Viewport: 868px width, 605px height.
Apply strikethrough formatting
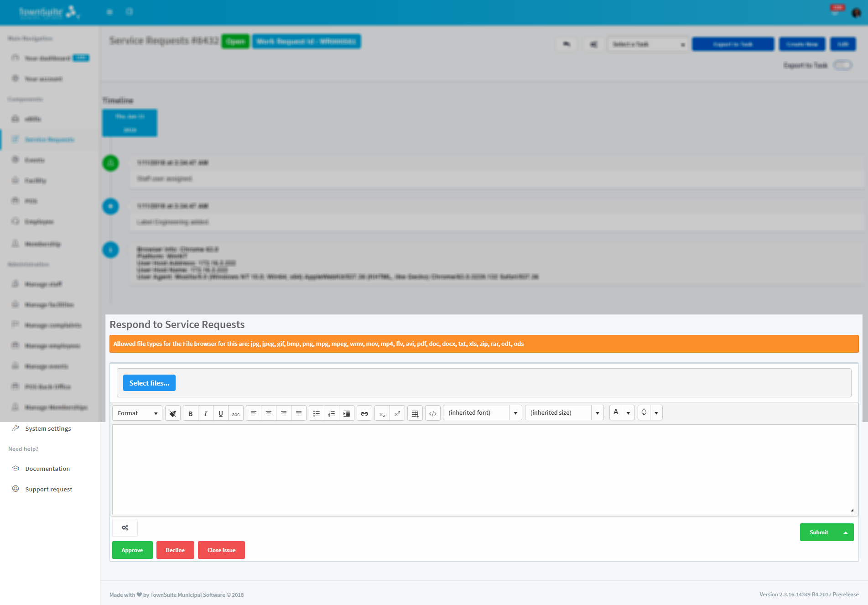point(236,412)
